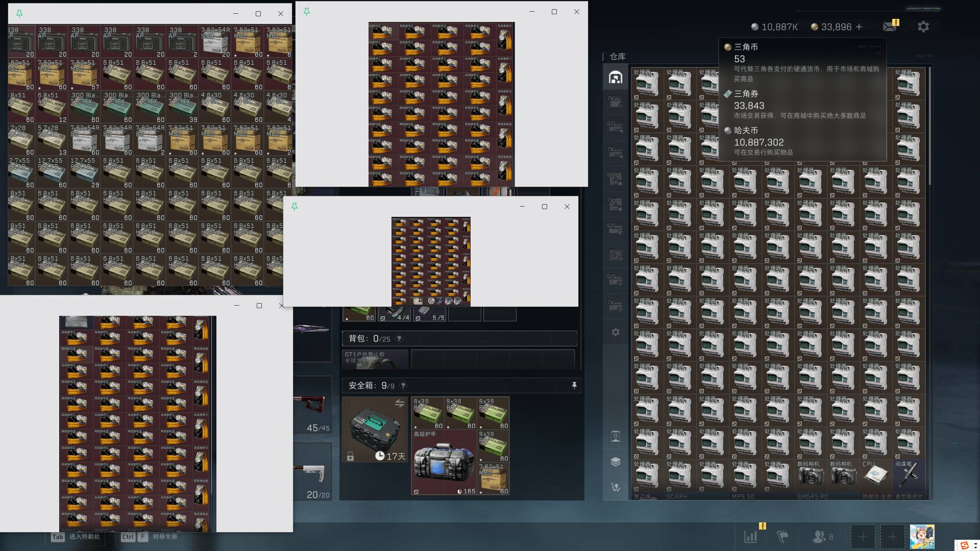Open game settings gear icon
Viewport: 980px width, 551px height.
point(923,27)
